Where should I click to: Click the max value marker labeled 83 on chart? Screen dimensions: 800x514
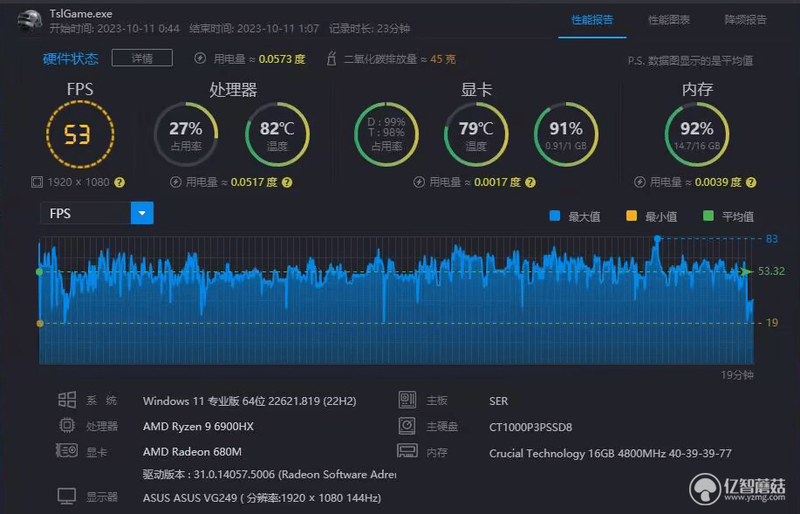click(658, 238)
